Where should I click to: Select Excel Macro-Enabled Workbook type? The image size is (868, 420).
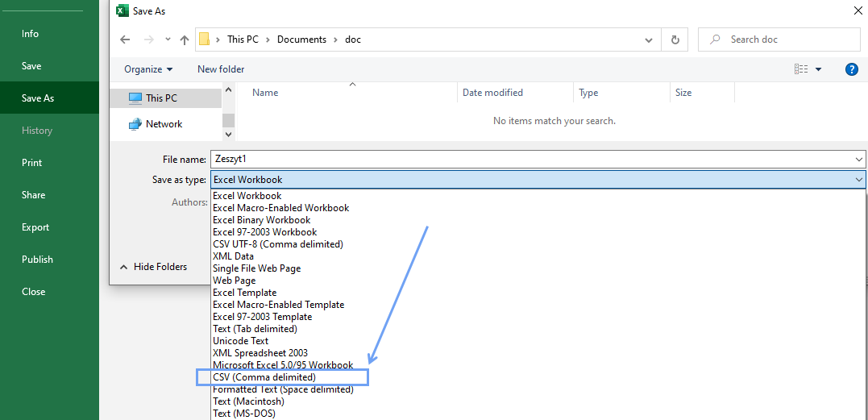[280, 208]
